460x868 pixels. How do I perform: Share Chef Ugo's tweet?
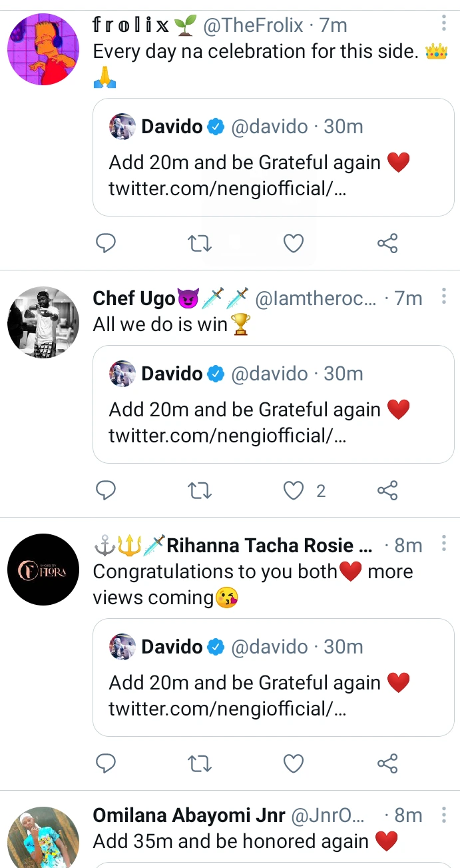387,491
